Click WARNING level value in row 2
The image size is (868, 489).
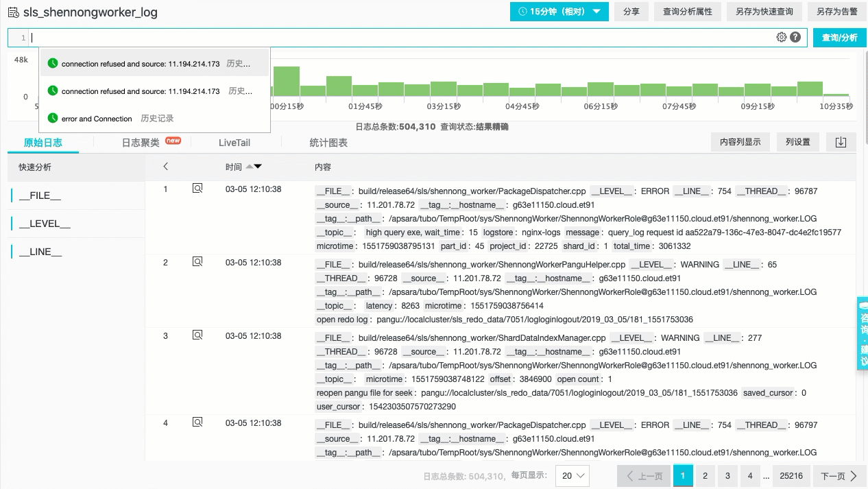(699, 265)
